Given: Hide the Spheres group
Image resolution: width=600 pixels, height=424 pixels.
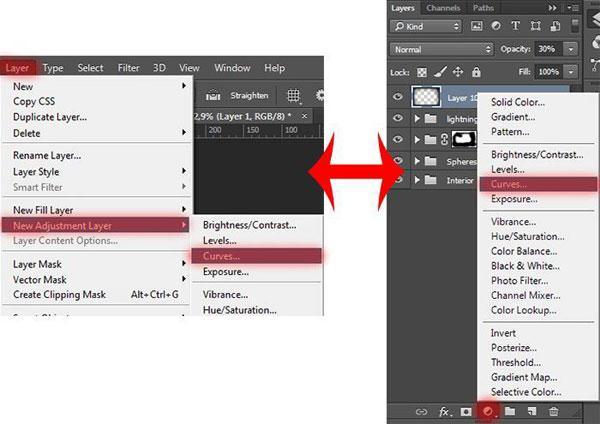Looking at the screenshot, I should point(398,160).
